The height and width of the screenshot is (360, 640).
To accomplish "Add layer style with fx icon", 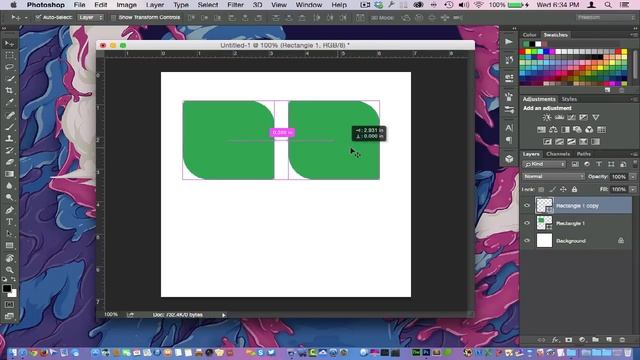I will coord(555,340).
